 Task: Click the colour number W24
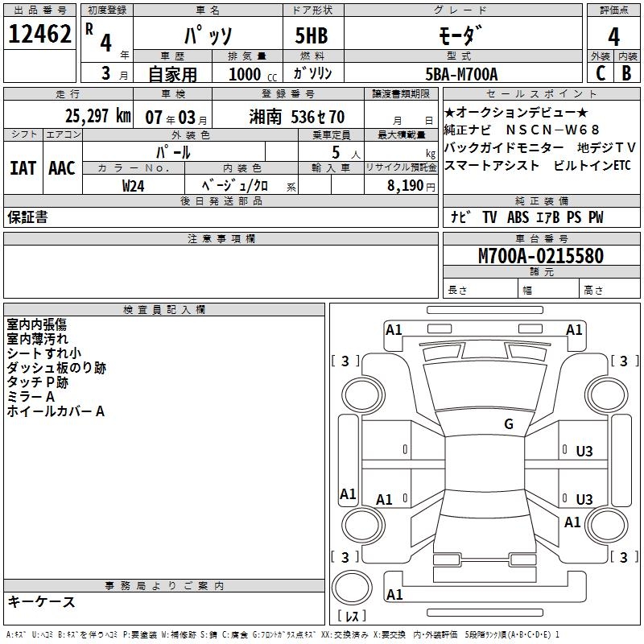click(x=134, y=186)
